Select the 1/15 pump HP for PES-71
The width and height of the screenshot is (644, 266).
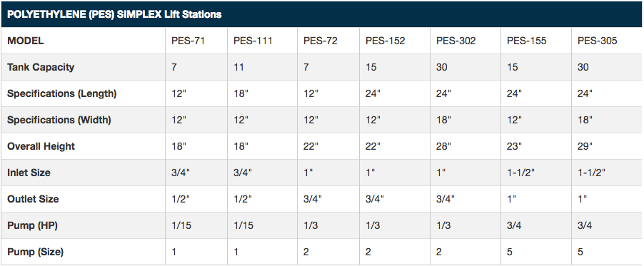(x=181, y=225)
